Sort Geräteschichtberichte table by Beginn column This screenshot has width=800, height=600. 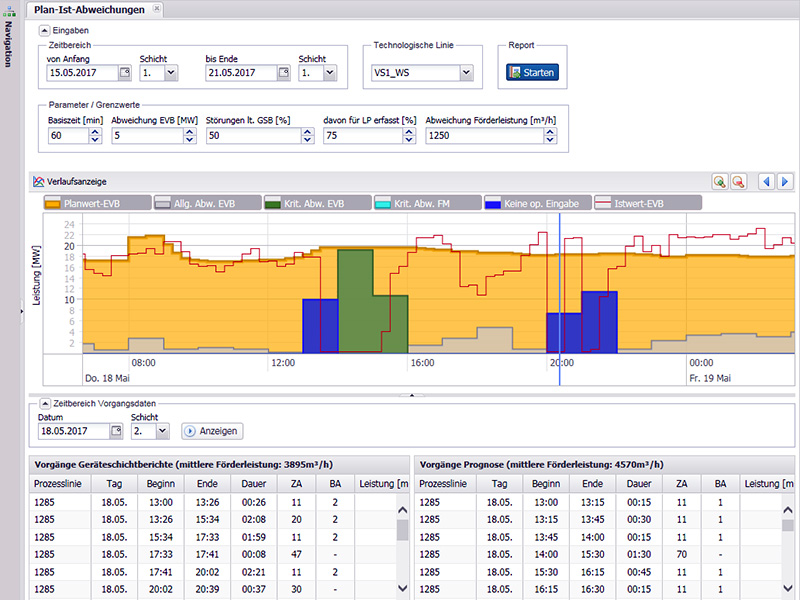[161, 484]
